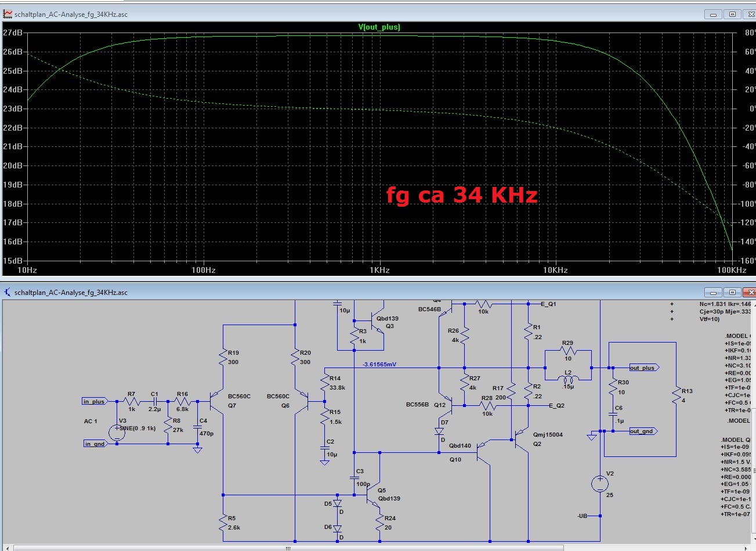Close the waveform plot window
756x551 pixels.
(x=750, y=15)
